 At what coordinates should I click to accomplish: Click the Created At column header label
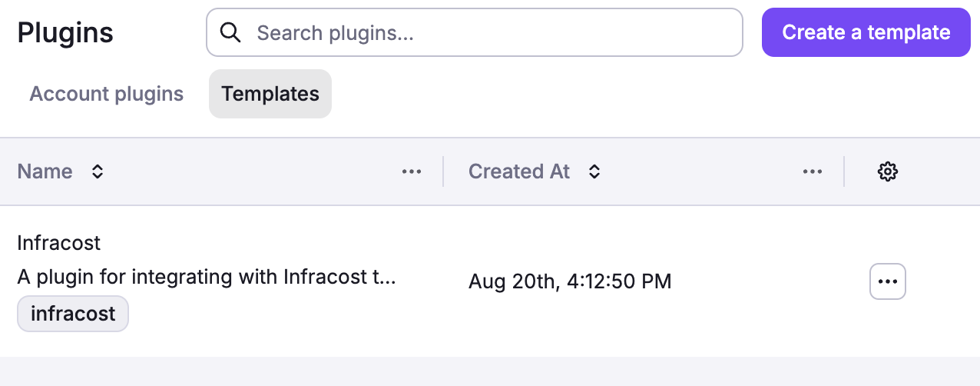pyautogui.click(x=519, y=171)
